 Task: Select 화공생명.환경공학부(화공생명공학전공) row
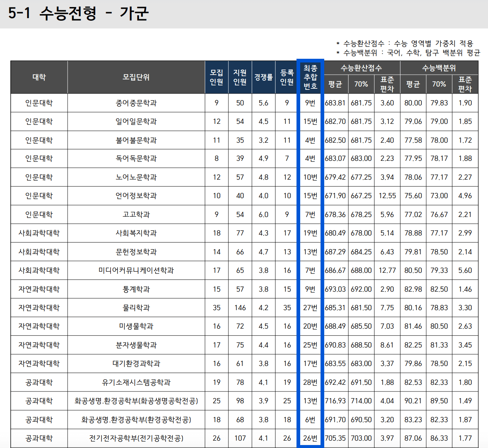pyautogui.click(x=136, y=401)
